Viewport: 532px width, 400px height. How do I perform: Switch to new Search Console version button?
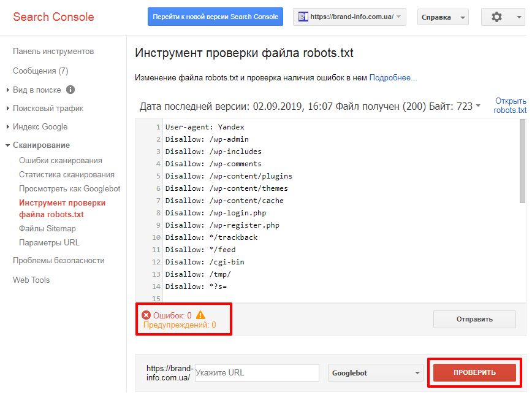(x=215, y=17)
